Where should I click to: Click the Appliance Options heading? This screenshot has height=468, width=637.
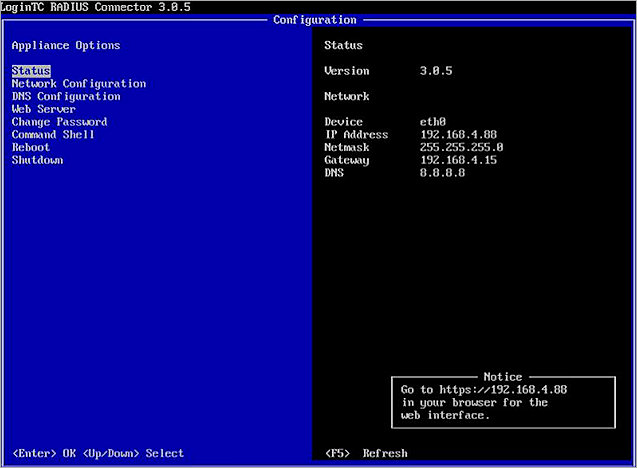point(66,46)
